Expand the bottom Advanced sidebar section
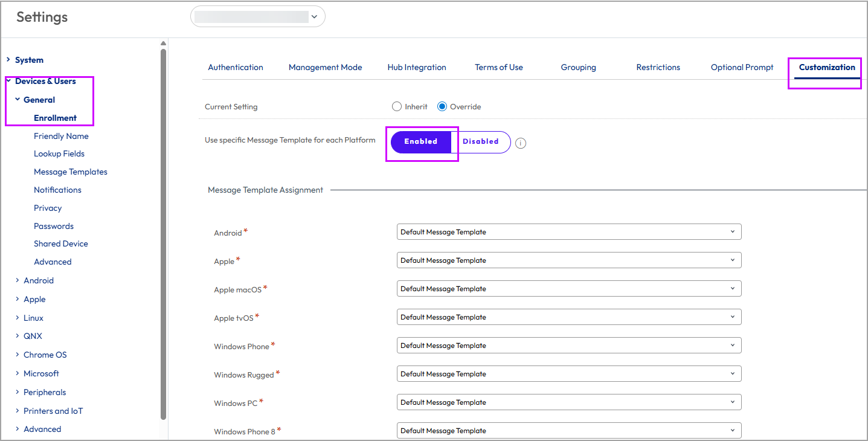The width and height of the screenshot is (868, 441). click(18, 429)
